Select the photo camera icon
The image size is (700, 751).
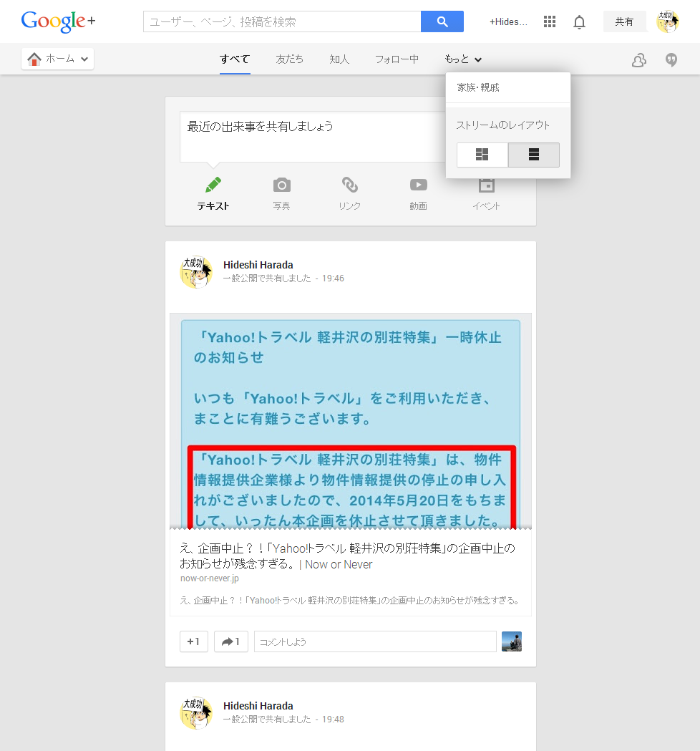[x=281, y=185]
